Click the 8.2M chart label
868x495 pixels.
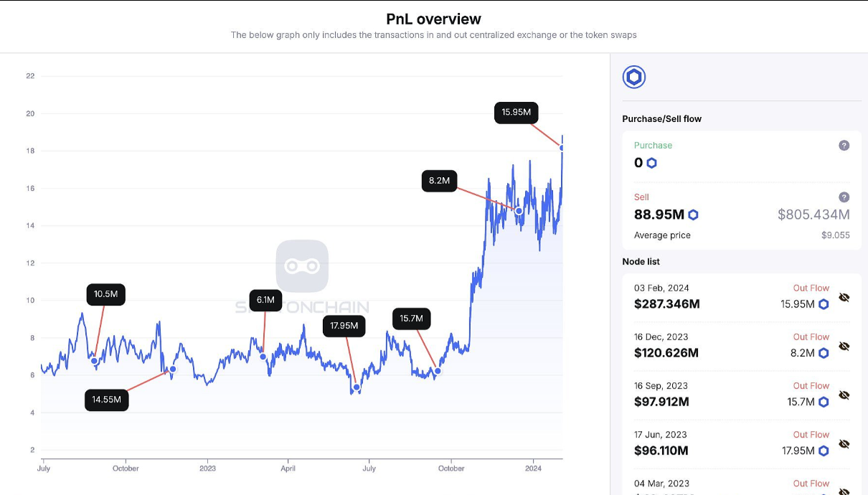[439, 181]
